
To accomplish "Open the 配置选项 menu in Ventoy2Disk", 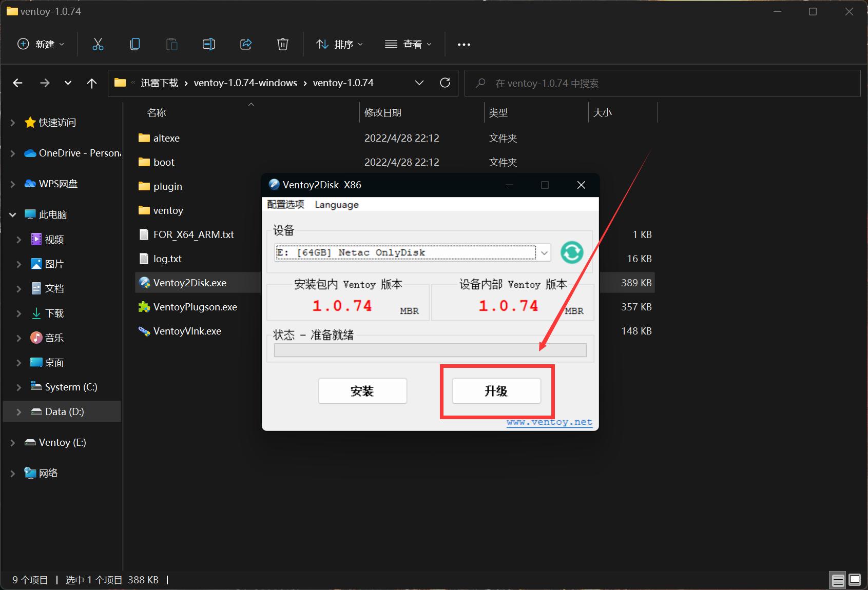I will click(285, 204).
